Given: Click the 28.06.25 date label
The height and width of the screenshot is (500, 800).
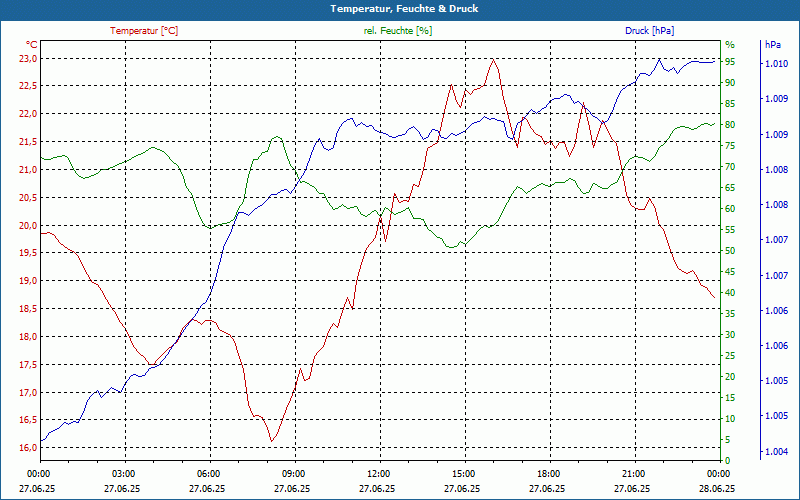Looking at the screenshot, I should (717, 488).
